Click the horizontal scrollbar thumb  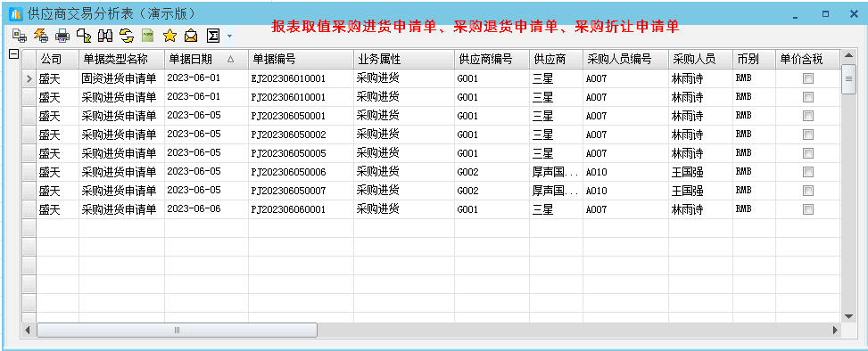point(177,330)
